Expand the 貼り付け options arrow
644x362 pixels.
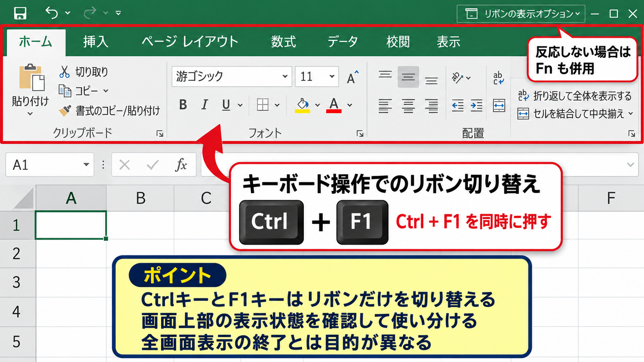point(30,114)
